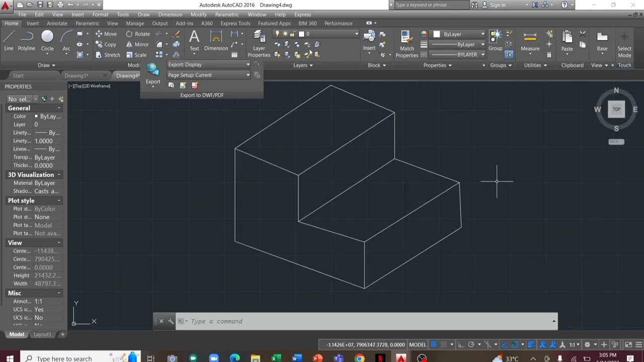Viewport: 644px width, 362px height.
Task: Select the Arc tool
Action: [66, 41]
